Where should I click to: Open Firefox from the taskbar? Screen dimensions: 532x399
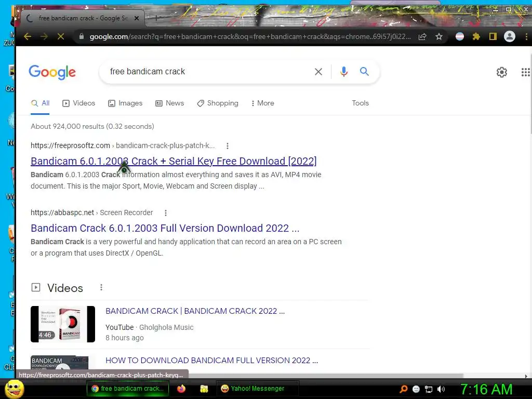(x=181, y=389)
